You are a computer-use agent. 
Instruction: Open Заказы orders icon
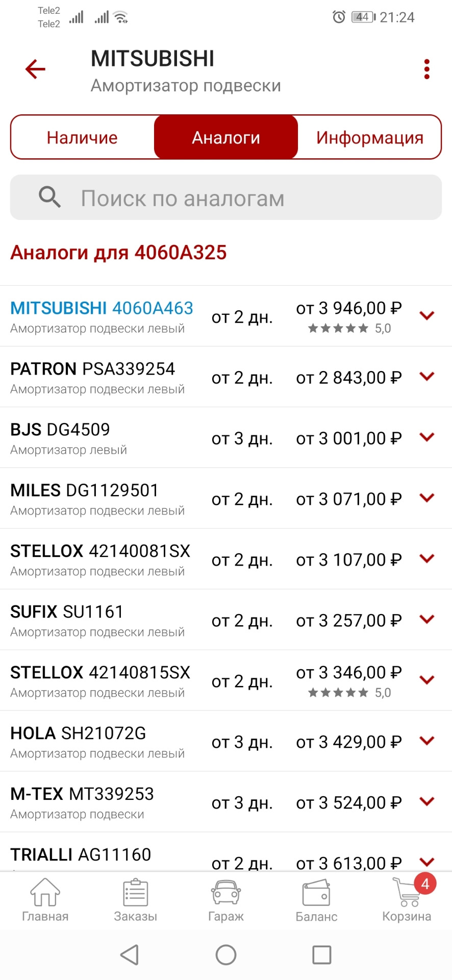(x=135, y=893)
